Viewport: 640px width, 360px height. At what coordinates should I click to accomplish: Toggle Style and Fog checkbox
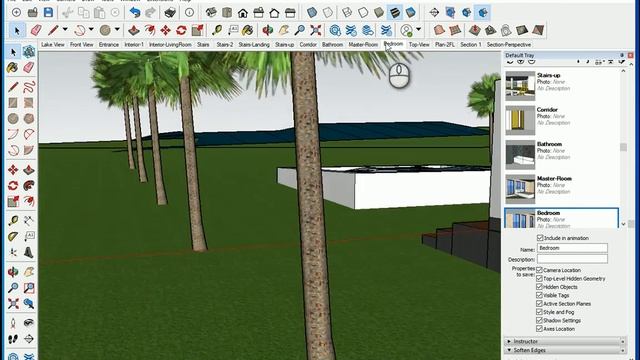(x=539, y=312)
